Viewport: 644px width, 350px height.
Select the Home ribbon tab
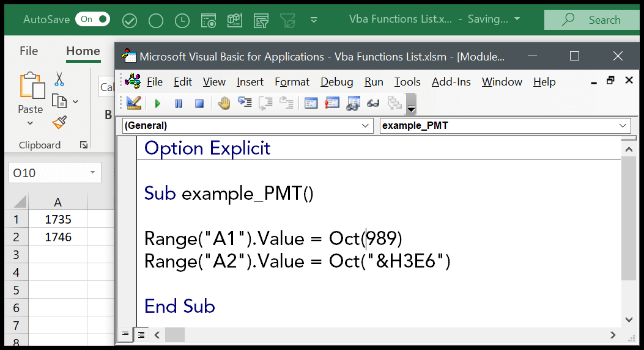click(83, 51)
